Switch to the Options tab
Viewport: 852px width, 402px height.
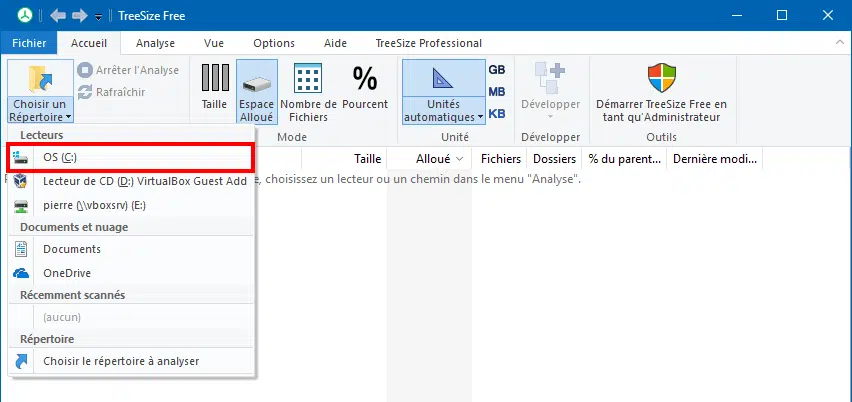tap(274, 43)
